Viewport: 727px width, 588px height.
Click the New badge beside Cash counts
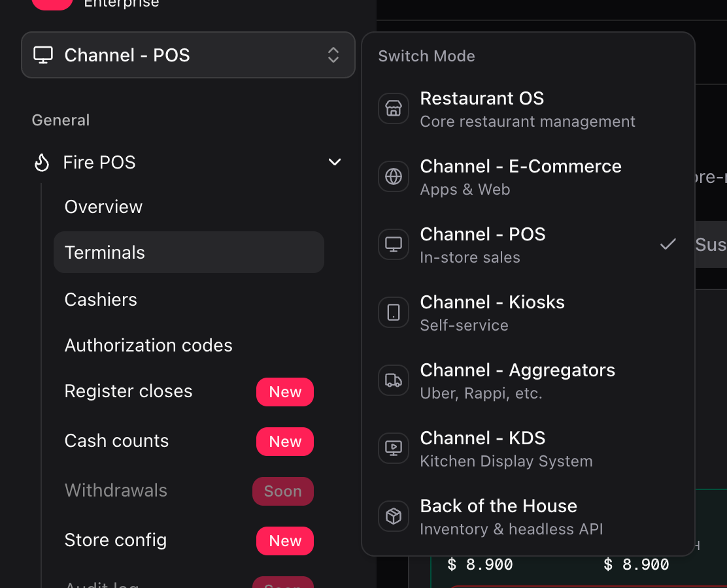click(x=285, y=442)
